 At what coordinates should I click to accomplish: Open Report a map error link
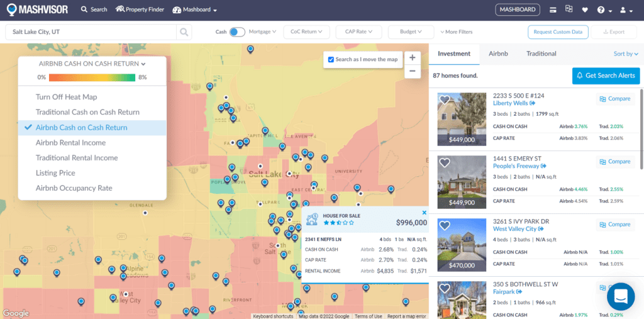tap(407, 316)
